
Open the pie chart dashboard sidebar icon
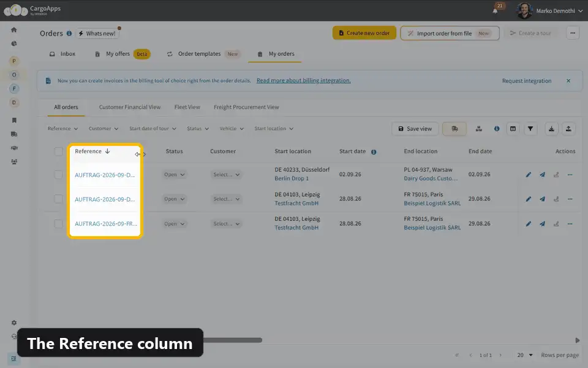(14, 44)
